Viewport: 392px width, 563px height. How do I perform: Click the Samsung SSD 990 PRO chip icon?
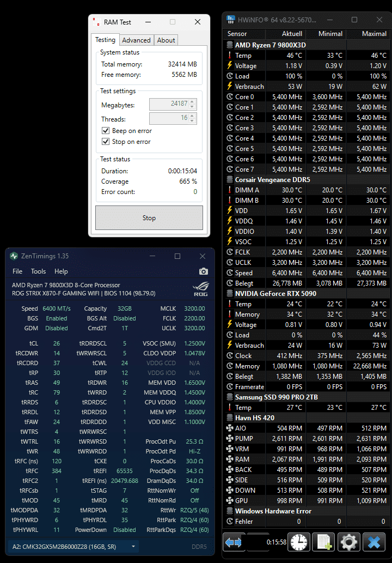(x=230, y=397)
